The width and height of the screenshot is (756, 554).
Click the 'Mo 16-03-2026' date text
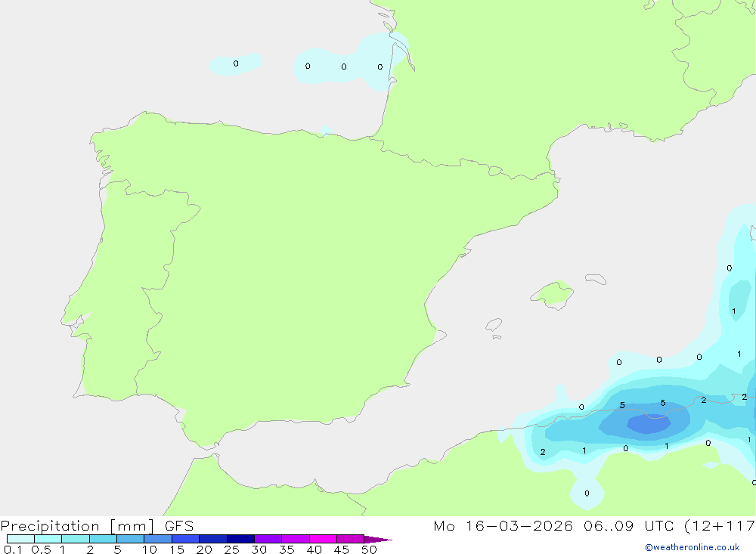tap(503, 525)
